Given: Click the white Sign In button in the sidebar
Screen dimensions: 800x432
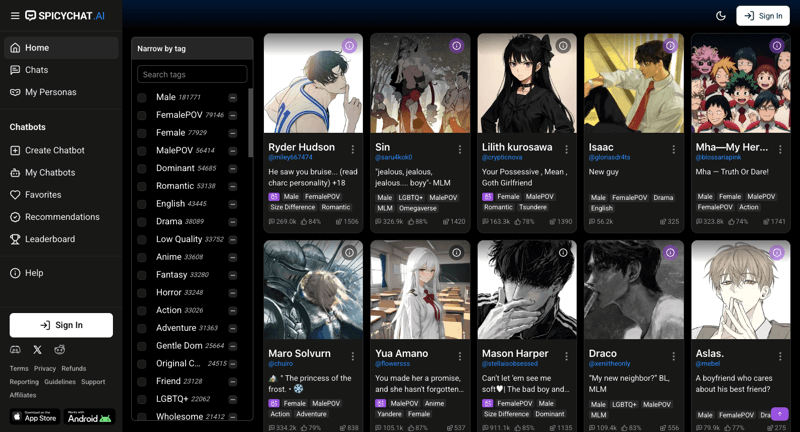Looking at the screenshot, I should pyautogui.click(x=61, y=325).
